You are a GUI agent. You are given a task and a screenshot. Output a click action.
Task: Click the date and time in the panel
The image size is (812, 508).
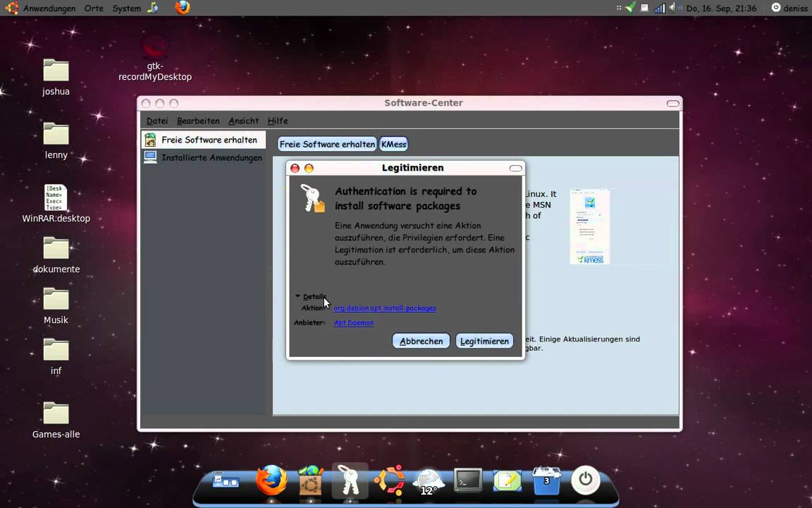point(721,8)
